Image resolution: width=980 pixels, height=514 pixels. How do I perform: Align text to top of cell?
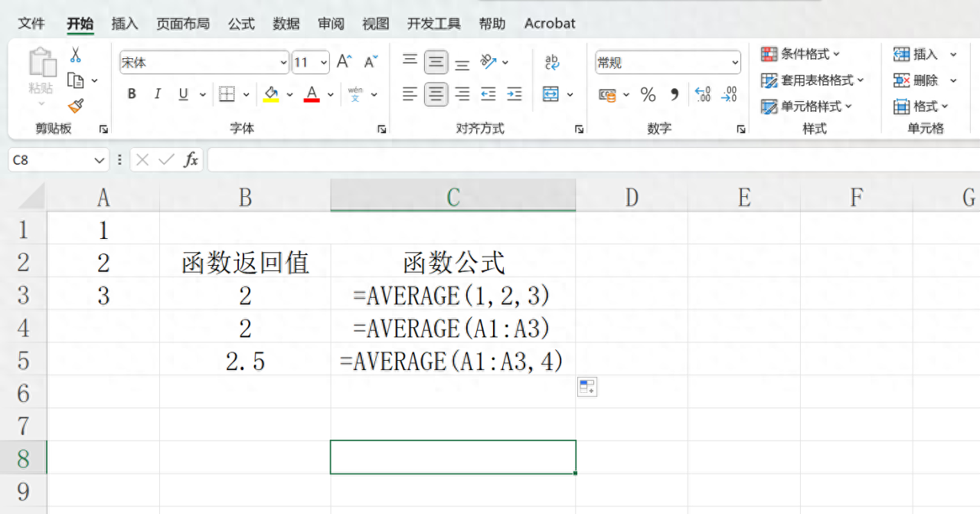tap(410, 61)
